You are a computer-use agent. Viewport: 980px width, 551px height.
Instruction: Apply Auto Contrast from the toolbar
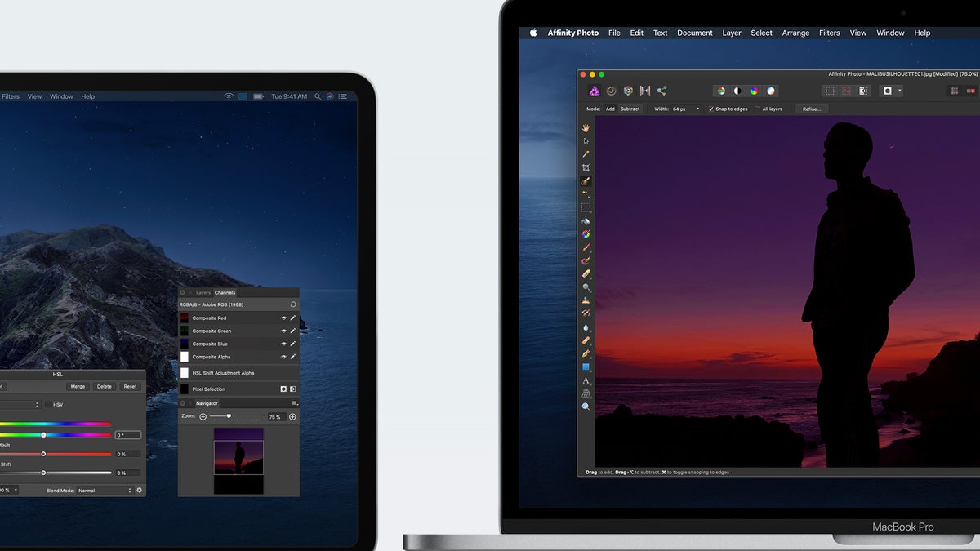737,91
